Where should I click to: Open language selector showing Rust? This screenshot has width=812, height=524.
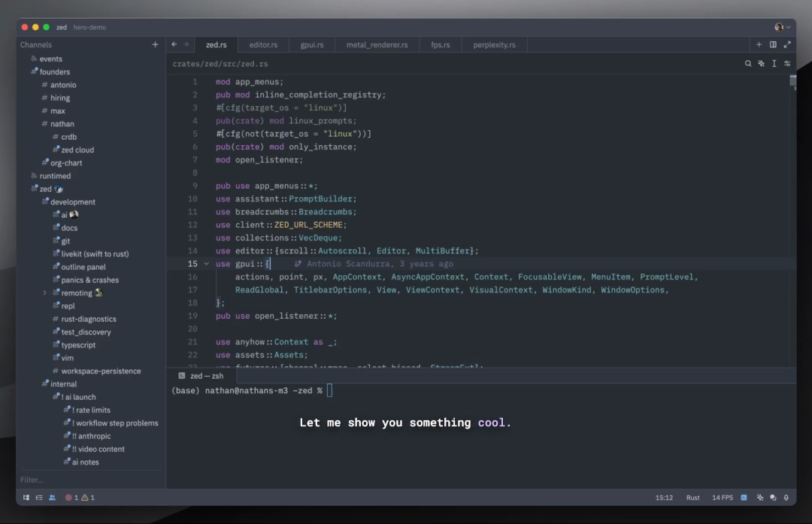(x=693, y=498)
